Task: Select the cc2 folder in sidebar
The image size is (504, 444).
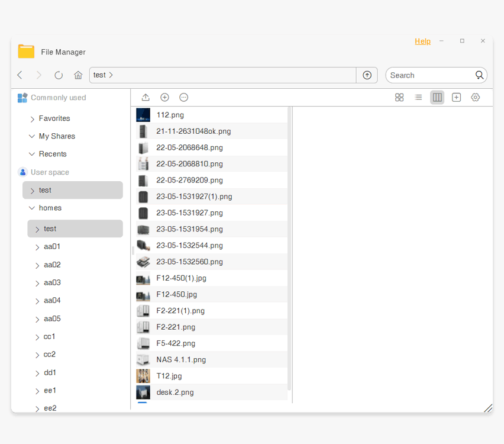Action: click(x=50, y=355)
